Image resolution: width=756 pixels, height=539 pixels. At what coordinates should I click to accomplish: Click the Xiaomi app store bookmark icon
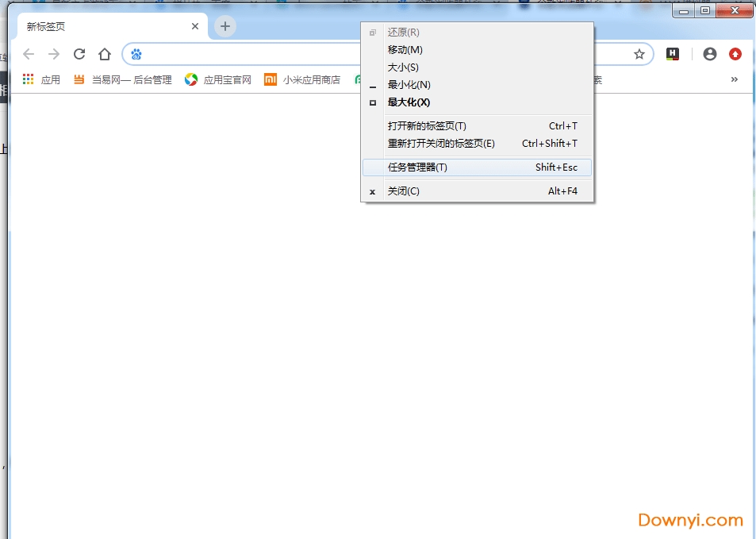(270, 79)
